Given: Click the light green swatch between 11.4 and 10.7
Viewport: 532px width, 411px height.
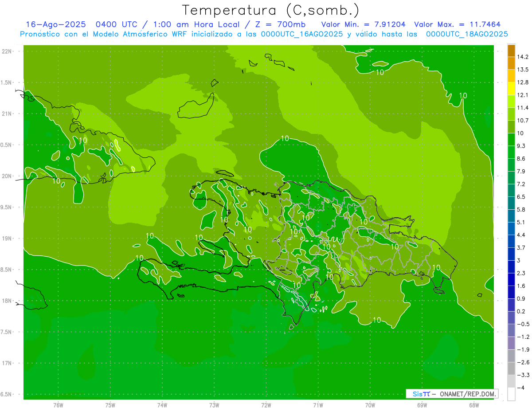Looking at the screenshot, I should pyautogui.click(x=511, y=114).
